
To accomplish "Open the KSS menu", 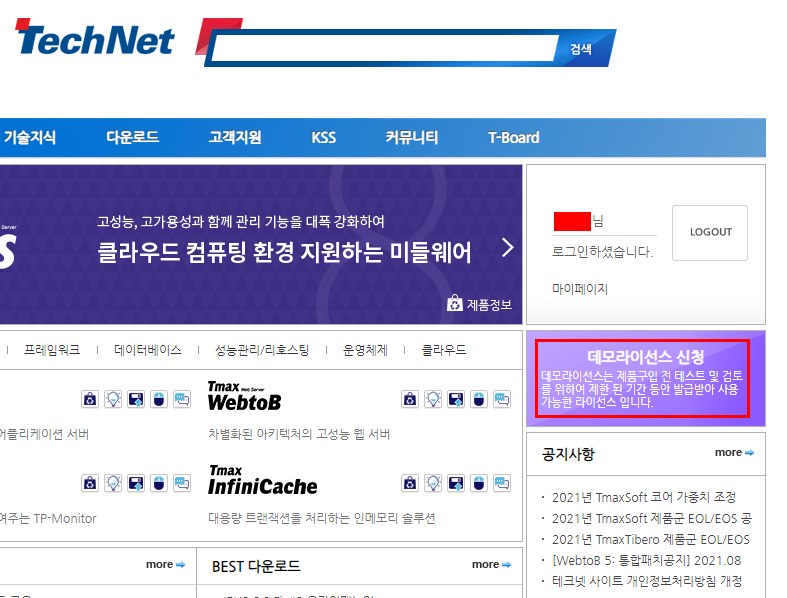I will [323, 137].
